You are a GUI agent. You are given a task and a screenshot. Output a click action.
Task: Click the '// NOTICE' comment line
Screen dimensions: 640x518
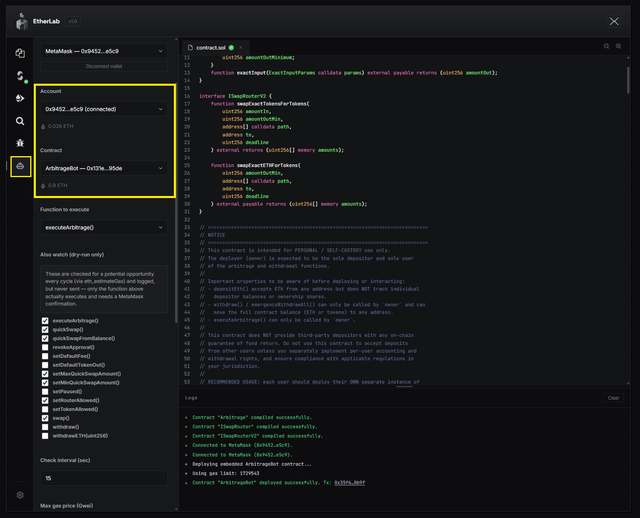pyautogui.click(x=212, y=235)
